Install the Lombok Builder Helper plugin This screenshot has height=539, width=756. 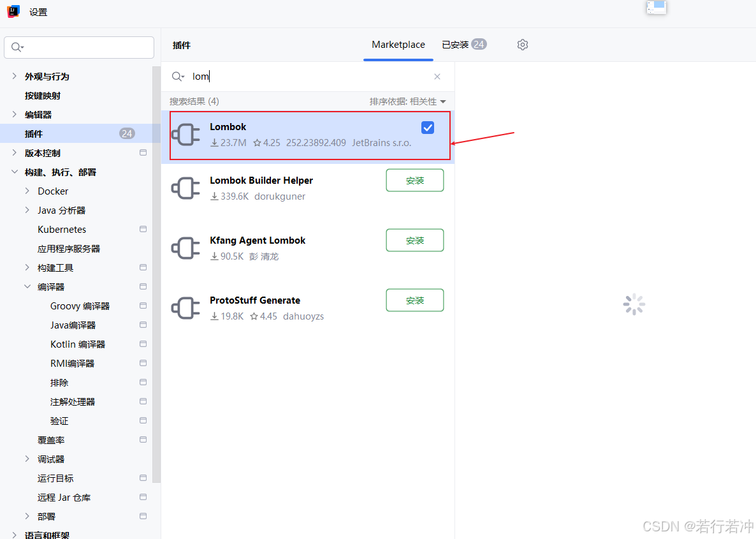point(414,181)
